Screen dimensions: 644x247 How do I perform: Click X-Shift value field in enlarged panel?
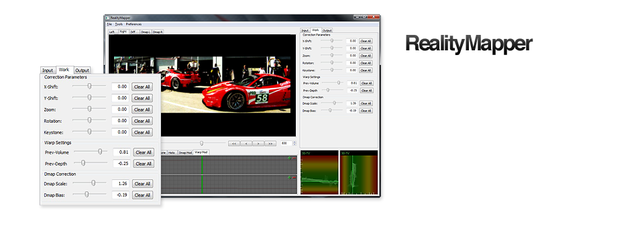(x=120, y=87)
